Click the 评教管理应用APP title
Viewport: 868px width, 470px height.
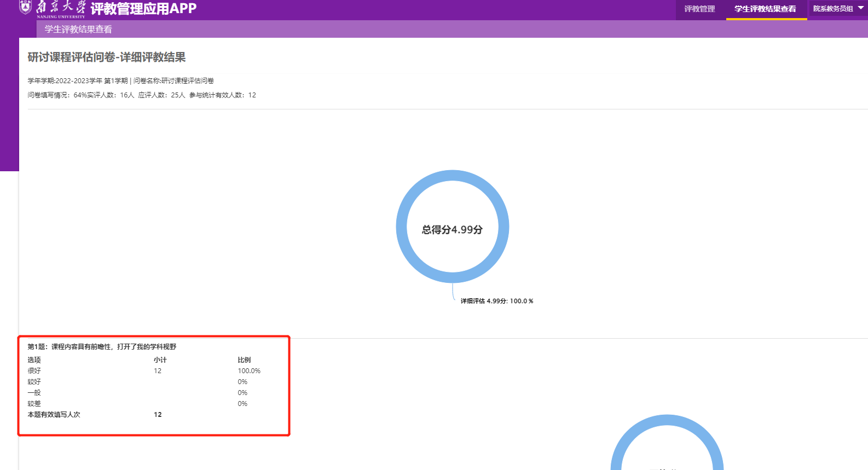click(143, 9)
